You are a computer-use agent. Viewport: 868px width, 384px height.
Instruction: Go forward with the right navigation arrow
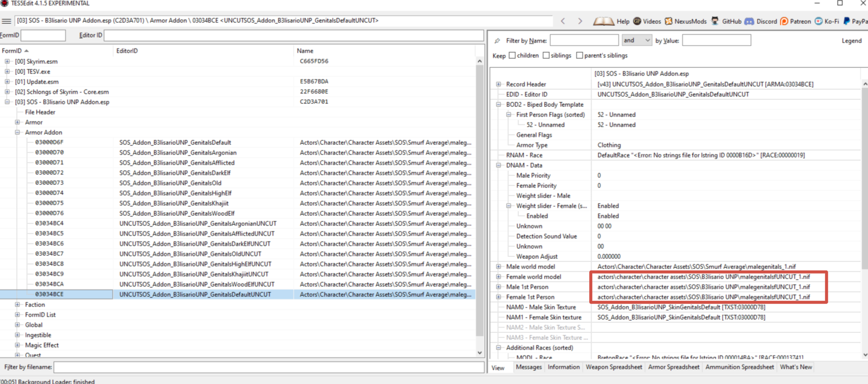coord(580,21)
